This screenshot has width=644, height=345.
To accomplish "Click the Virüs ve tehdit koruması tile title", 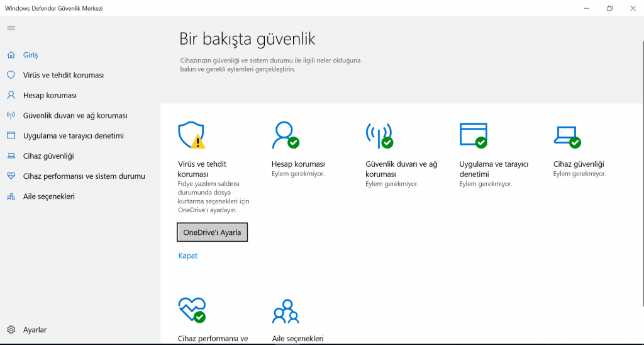I will click(x=202, y=169).
